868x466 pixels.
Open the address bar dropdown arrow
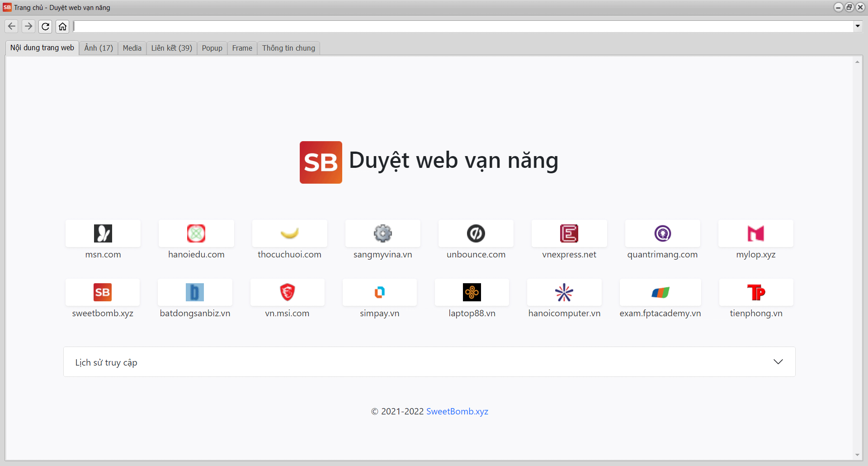click(858, 26)
